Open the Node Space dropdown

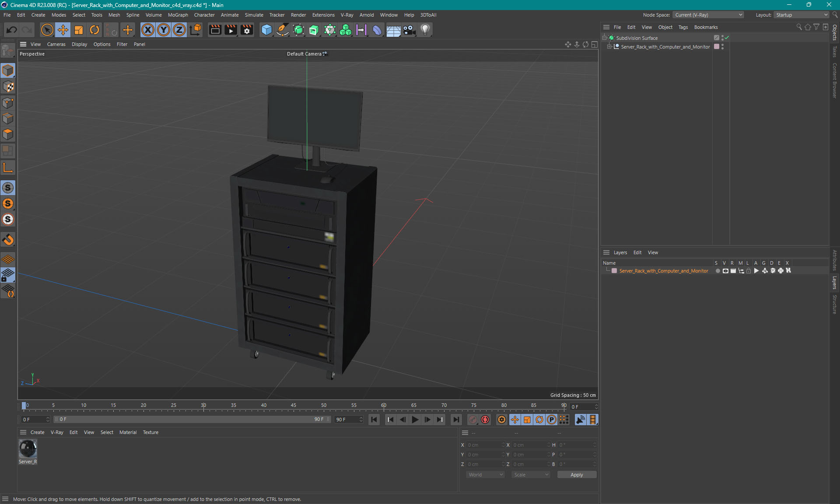coord(708,15)
